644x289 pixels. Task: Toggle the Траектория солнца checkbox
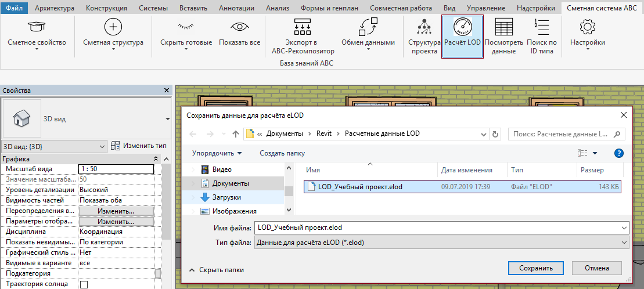pos(84,284)
